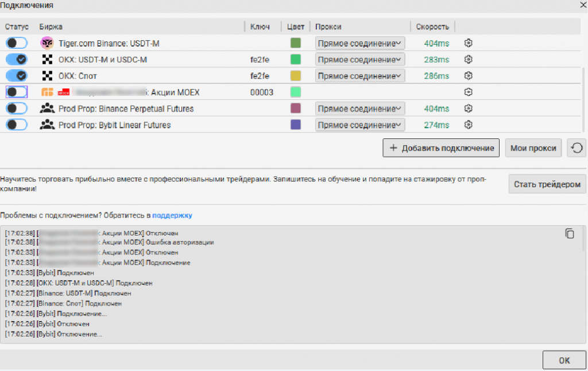Sort by the Биржа column header
The image size is (588, 371).
tap(51, 27)
